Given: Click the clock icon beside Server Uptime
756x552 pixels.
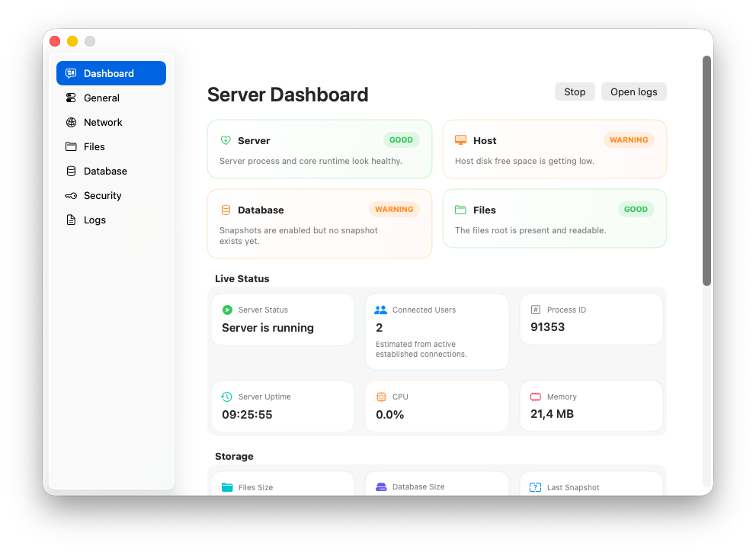Looking at the screenshot, I should (x=226, y=396).
